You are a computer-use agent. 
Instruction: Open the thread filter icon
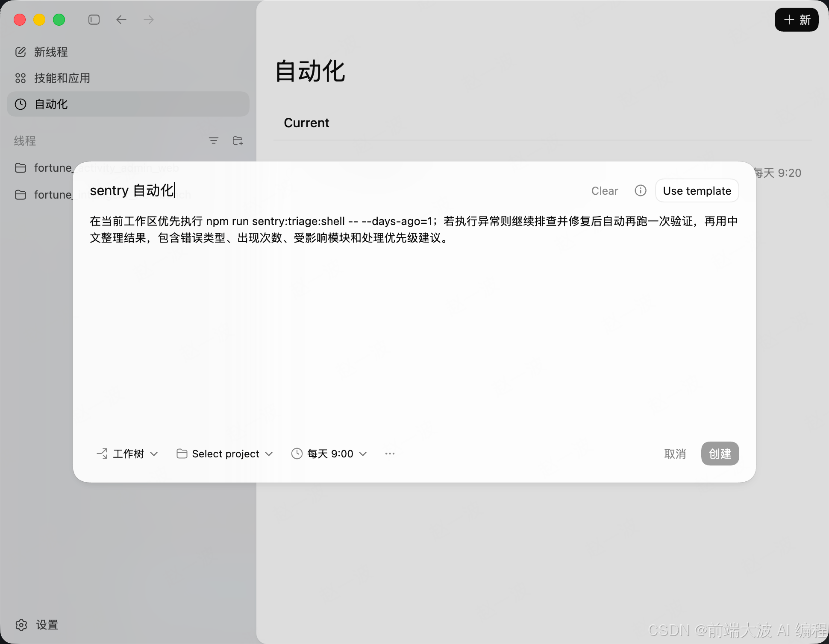[x=213, y=141]
